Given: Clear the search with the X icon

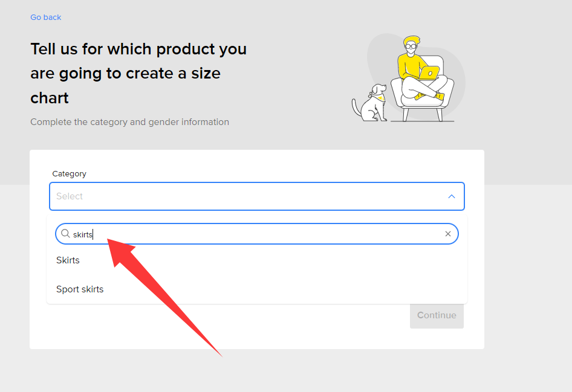Looking at the screenshot, I should (x=448, y=234).
